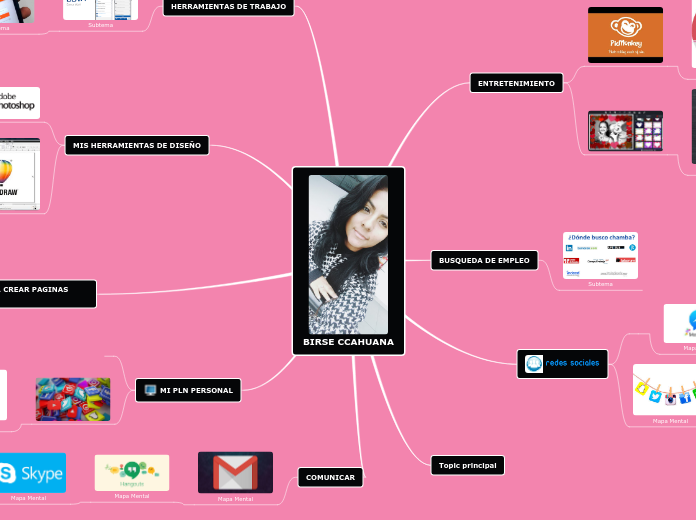Click the Subtema label under job search image
The width and height of the screenshot is (696, 520).
pyautogui.click(x=600, y=284)
